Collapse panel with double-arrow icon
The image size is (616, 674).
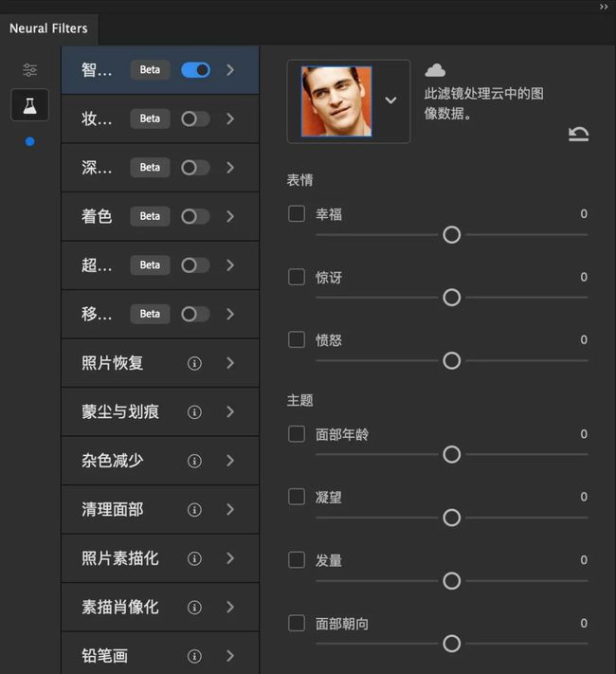(604, 7)
